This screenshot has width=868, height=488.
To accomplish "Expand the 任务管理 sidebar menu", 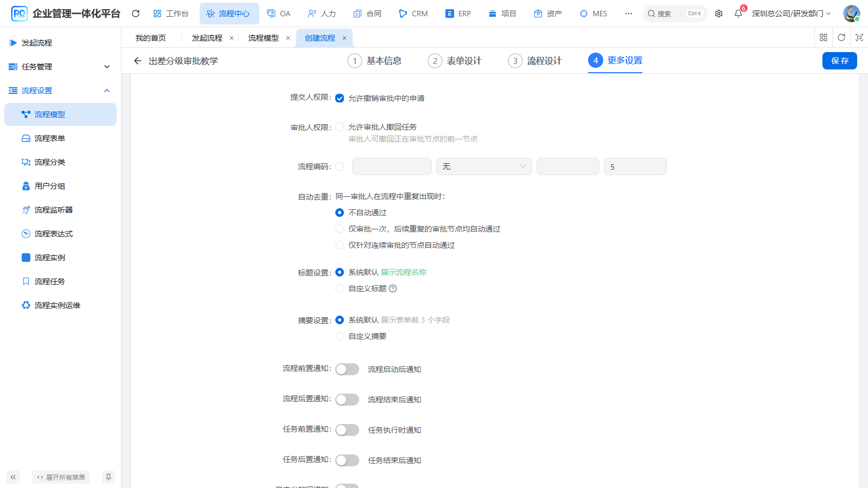I will [60, 67].
